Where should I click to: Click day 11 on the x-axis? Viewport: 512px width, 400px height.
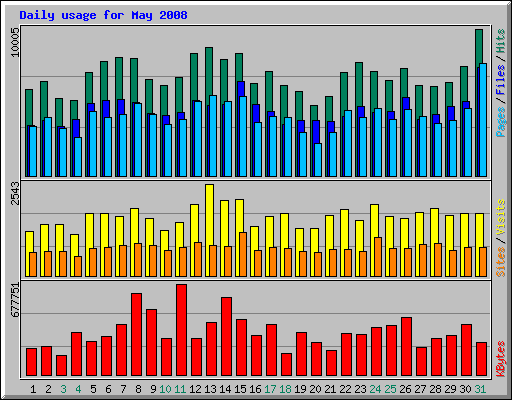coord(180,389)
